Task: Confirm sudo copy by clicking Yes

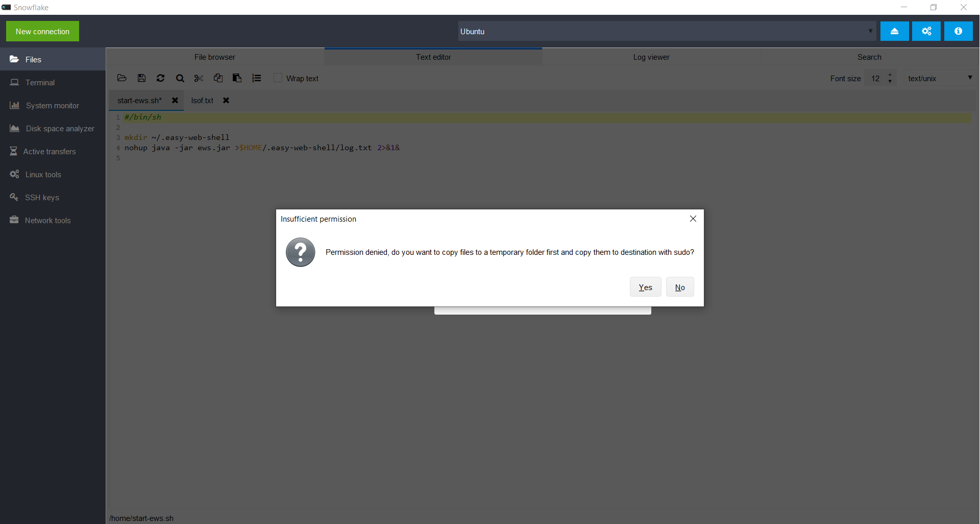Action: tap(645, 287)
